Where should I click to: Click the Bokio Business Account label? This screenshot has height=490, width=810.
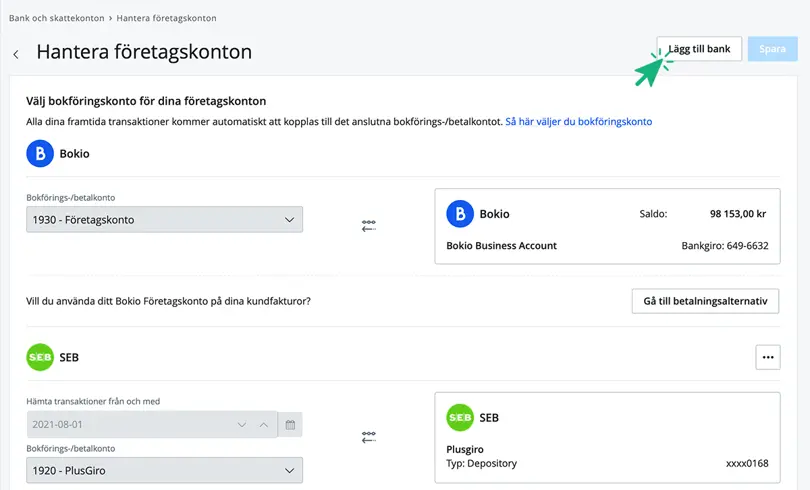click(x=502, y=246)
